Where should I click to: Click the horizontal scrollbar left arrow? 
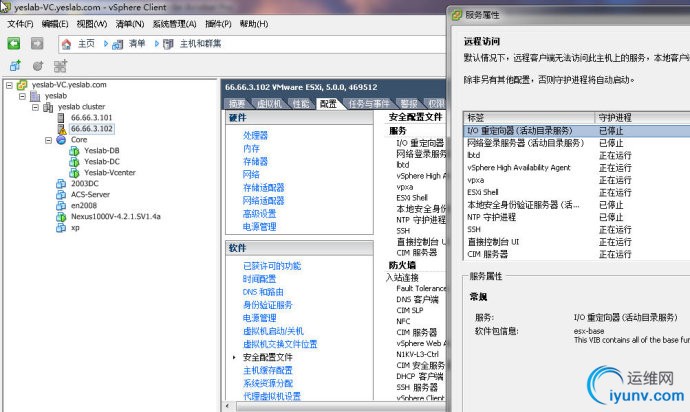(228, 406)
